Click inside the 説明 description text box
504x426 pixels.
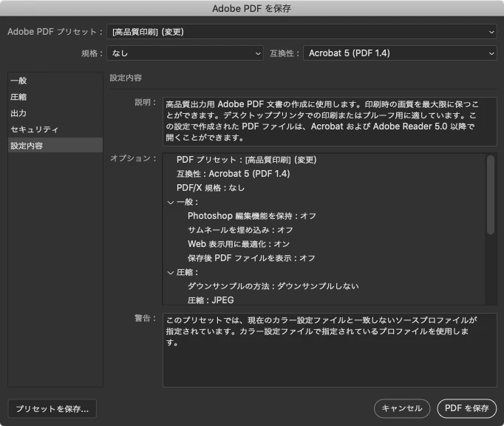[330, 121]
